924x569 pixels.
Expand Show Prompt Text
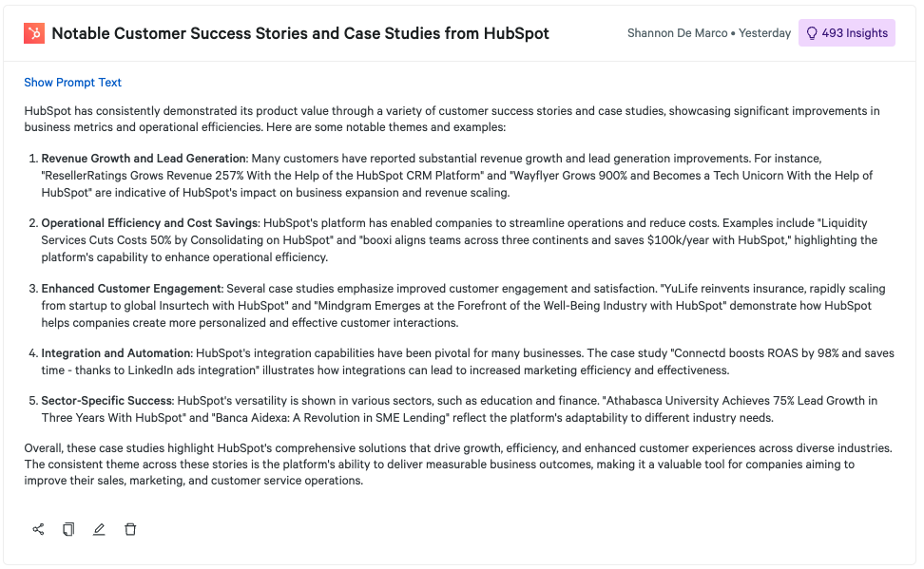click(x=73, y=83)
